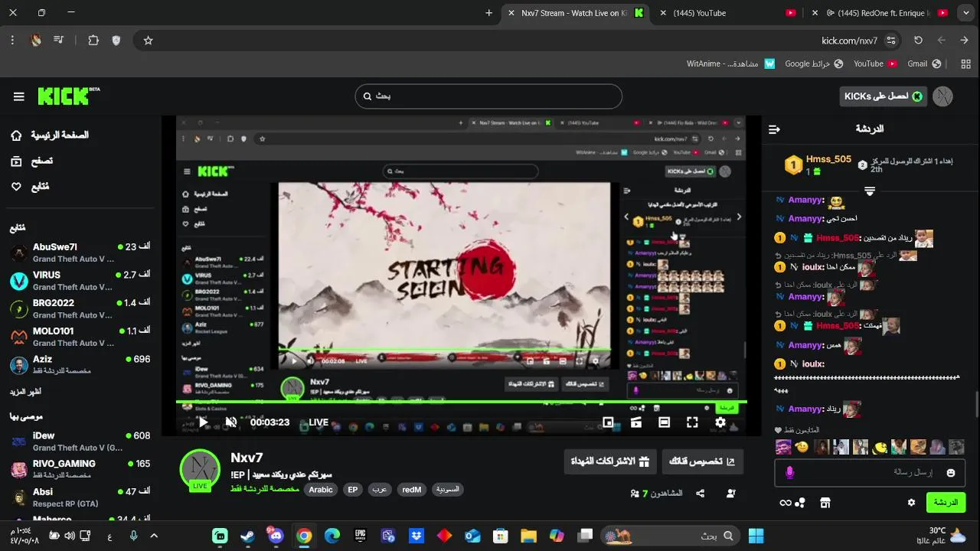
Task: Click the Nxv7 live avatar
Action: coord(200,469)
